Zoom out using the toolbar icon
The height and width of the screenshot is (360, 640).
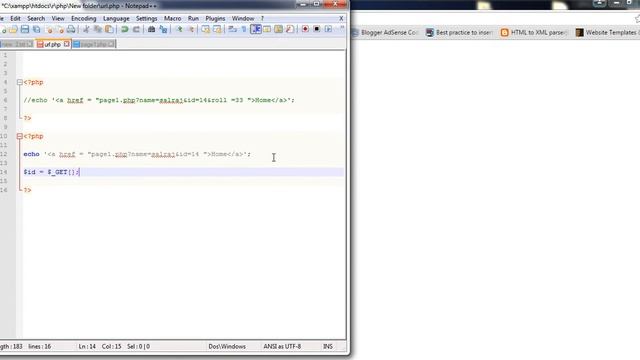pos(191,29)
